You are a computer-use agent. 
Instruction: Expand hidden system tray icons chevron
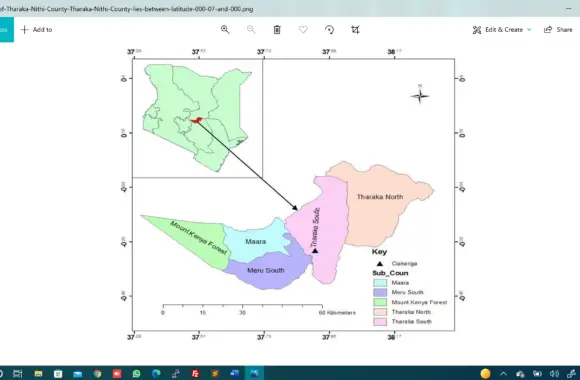[x=503, y=374]
